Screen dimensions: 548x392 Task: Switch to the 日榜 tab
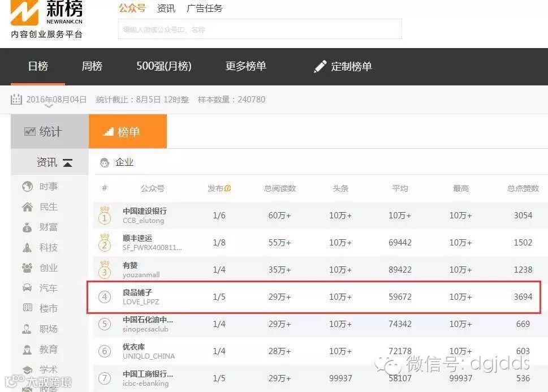(38, 66)
